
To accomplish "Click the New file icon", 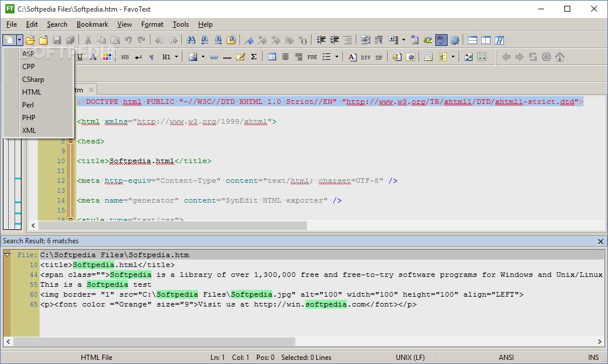I will (9, 40).
